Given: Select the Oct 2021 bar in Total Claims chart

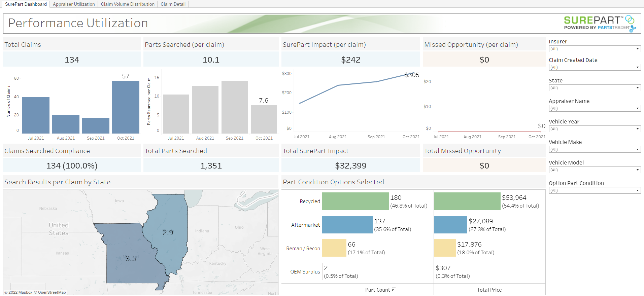Looking at the screenshot, I should point(126,107).
